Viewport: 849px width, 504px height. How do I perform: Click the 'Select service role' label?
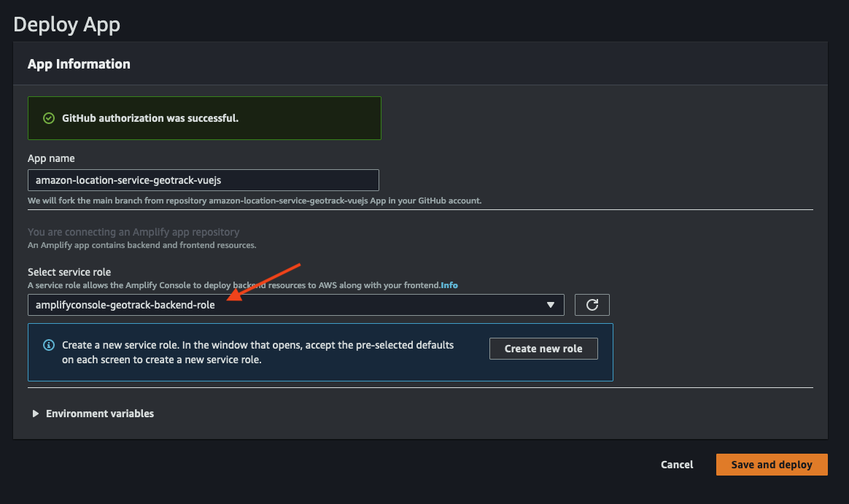[69, 272]
